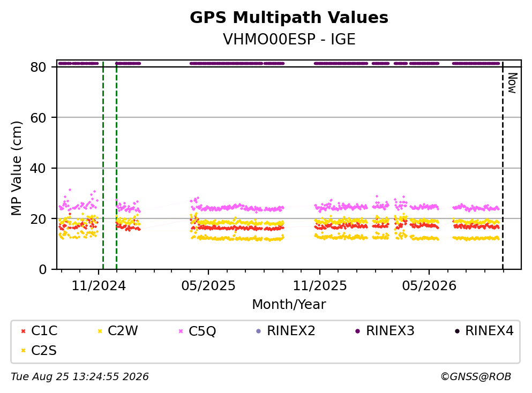
Task: Click the RINEX4 dark legend dot
Action: [457, 331]
